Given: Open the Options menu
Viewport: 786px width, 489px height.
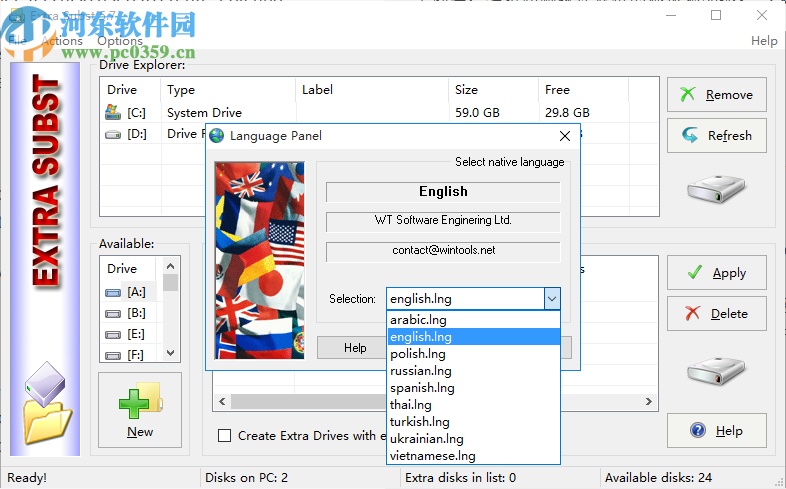Looking at the screenshot, I should pos(120,41).
